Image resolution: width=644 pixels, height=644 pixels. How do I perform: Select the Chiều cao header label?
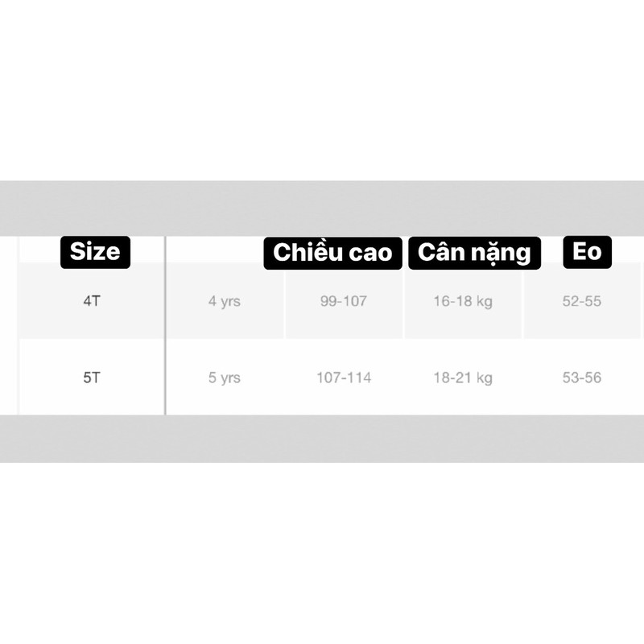point(332,253)
